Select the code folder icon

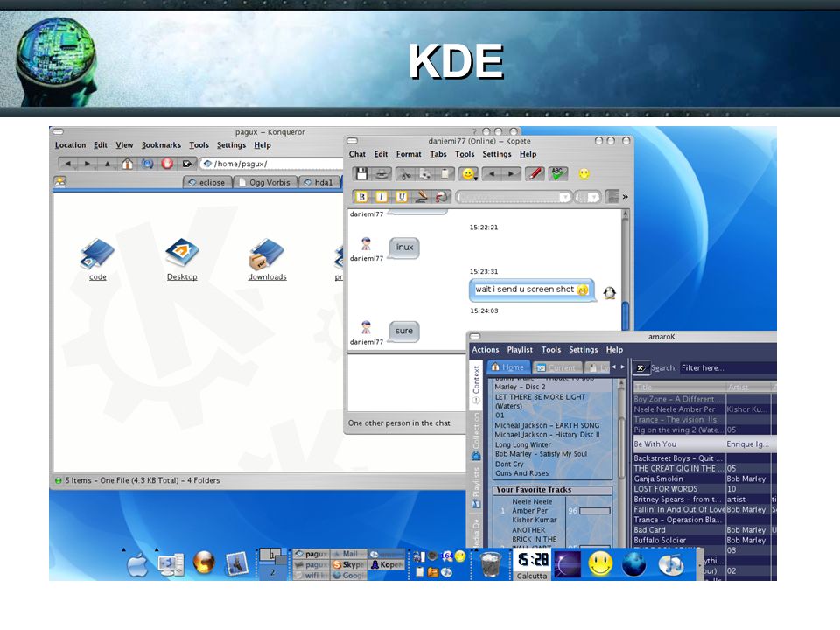tap(97, 260)
